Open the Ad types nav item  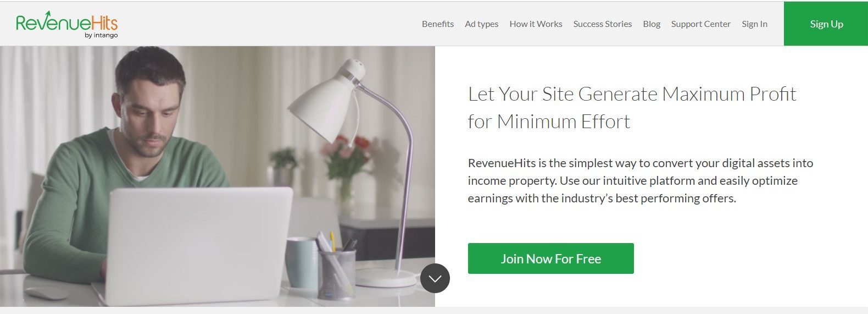point(481,24)
